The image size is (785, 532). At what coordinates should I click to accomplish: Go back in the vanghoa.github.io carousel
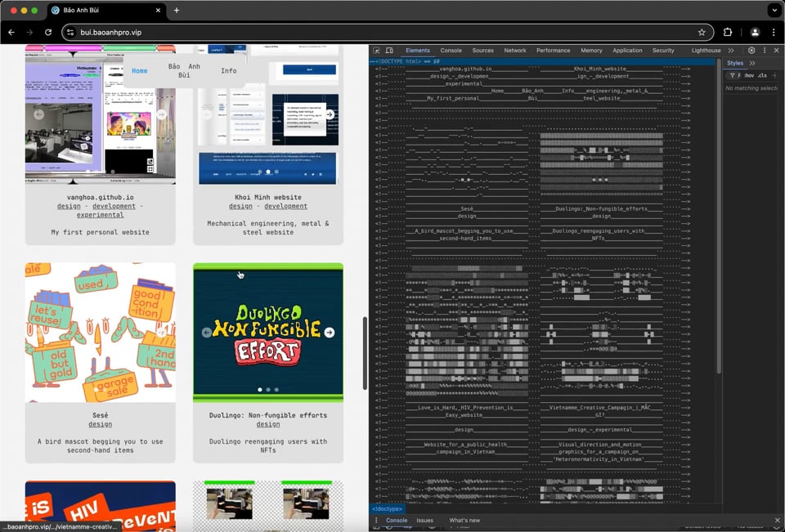coord(38,114)
